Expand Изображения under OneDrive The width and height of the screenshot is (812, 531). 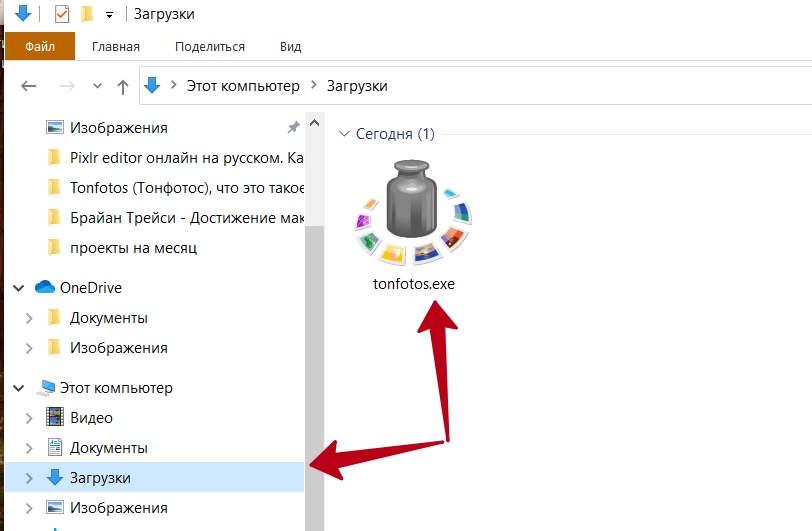(30, 348)
